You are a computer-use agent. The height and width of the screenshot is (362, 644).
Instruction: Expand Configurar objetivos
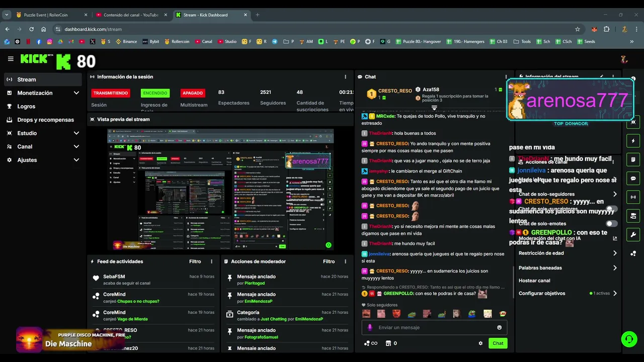click(568, 293)
